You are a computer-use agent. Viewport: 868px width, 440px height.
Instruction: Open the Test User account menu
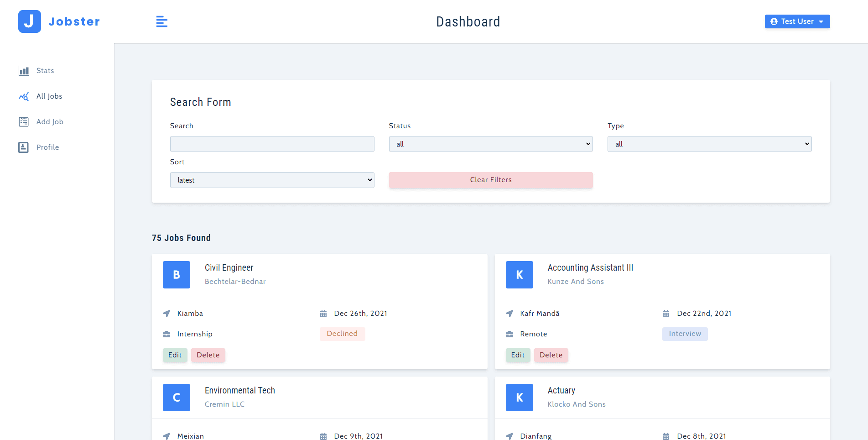797,21
